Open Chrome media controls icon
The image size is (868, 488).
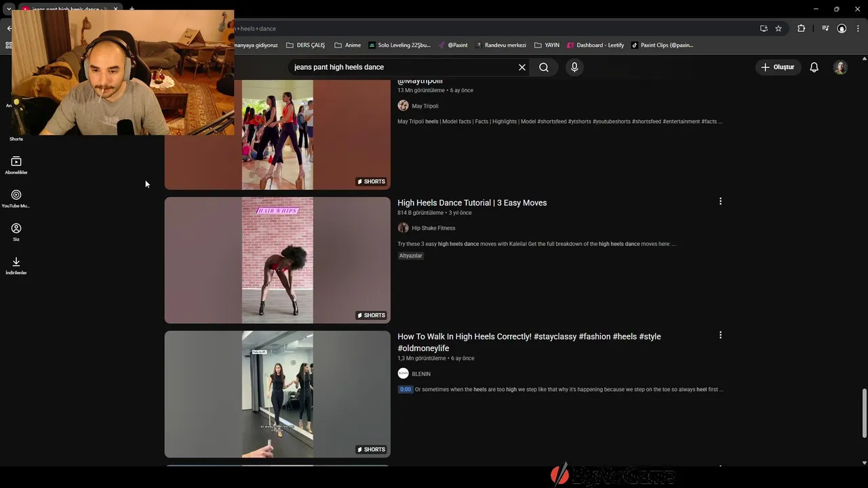(825, 28)
